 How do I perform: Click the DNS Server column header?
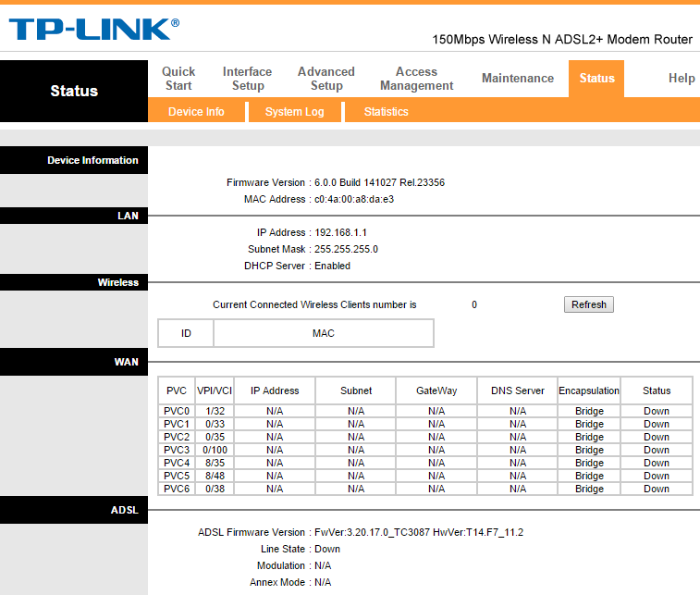coord(518,390)
